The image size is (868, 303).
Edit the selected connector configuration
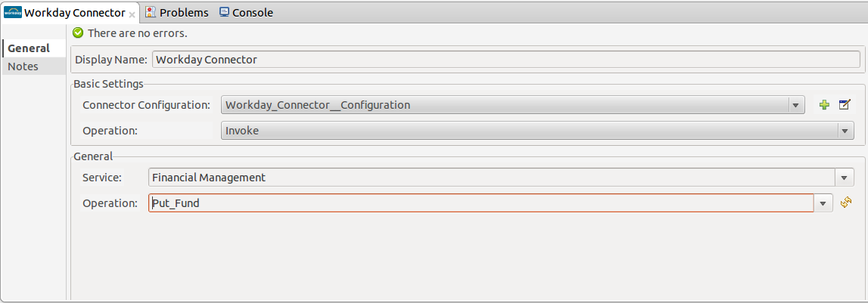pos(845,105)
